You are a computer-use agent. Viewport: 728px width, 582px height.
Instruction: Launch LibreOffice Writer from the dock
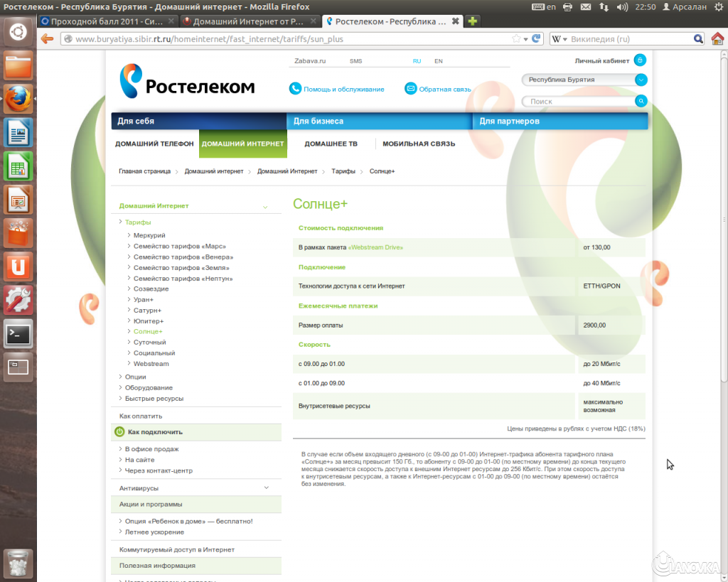click(x=18, y=133)
